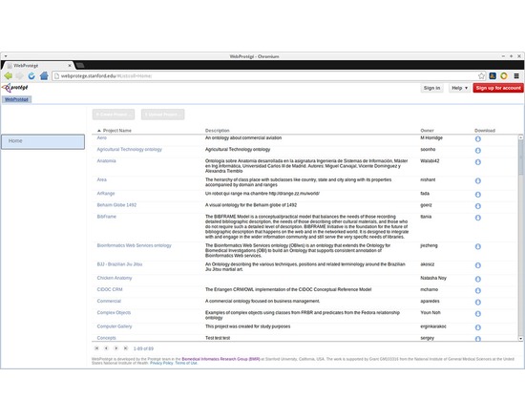The image size is (525, 420).
Task: Click the blue extension icon beside the star
Action: pyautogui.click(x=493, y=76)
